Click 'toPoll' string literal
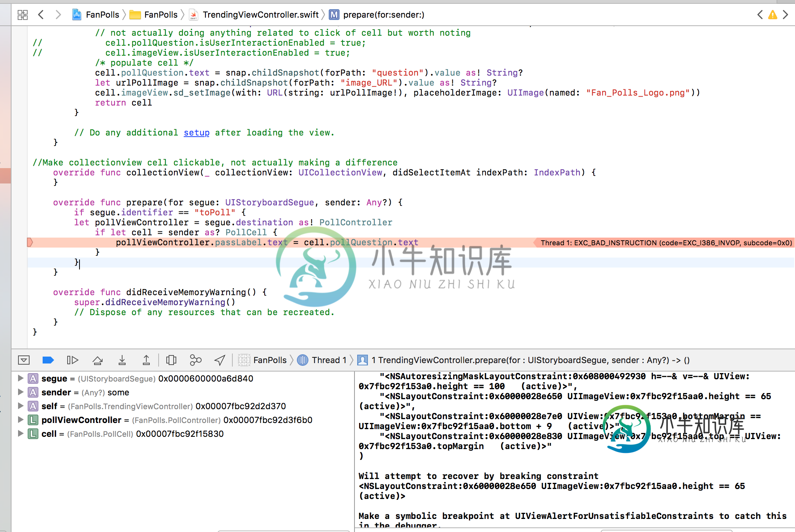Image resolution: width=795 pixels, height=532 pixels. [x=215, y=213]
